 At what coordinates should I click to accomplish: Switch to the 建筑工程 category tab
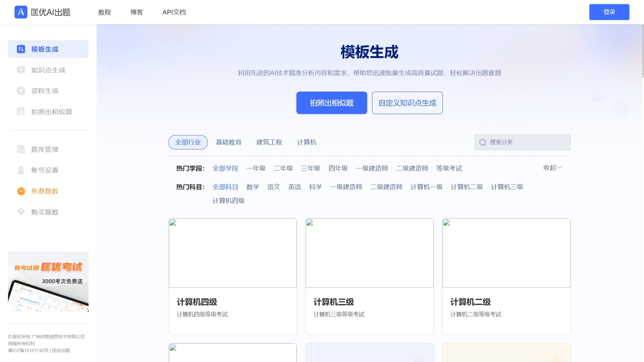269,142
